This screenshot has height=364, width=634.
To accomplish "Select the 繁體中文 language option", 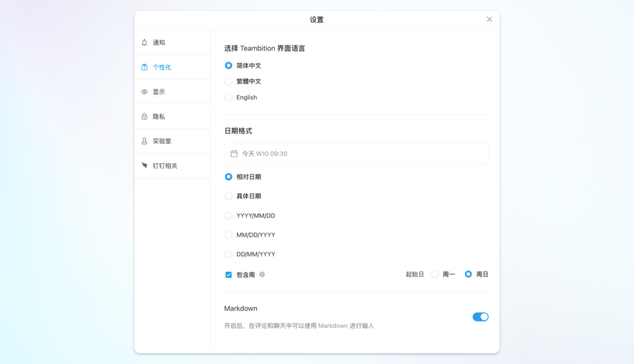I will [228, 82].
